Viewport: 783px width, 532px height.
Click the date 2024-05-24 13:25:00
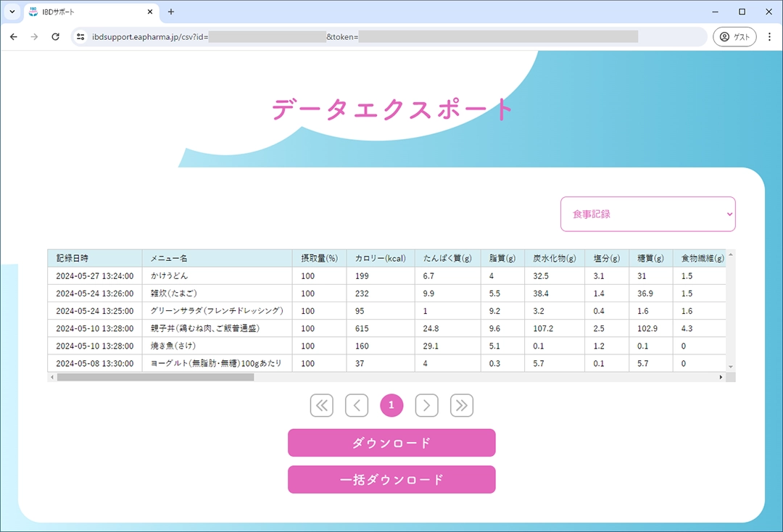[x=95, y=311]
